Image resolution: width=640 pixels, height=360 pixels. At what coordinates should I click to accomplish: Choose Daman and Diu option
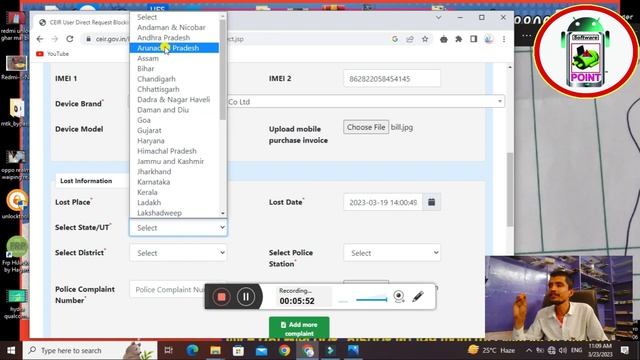(174, 110)
